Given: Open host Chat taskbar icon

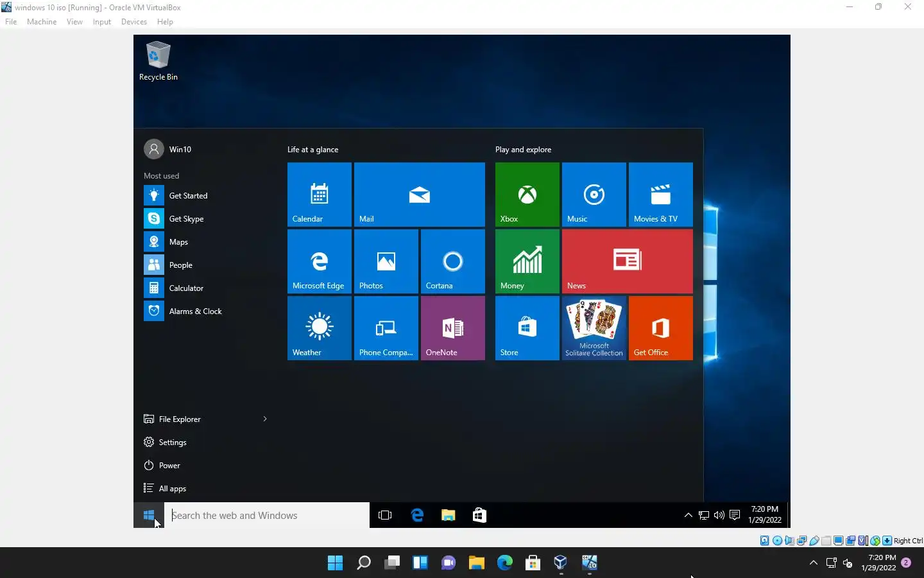Looking at the screenshot, I should 448,563.
